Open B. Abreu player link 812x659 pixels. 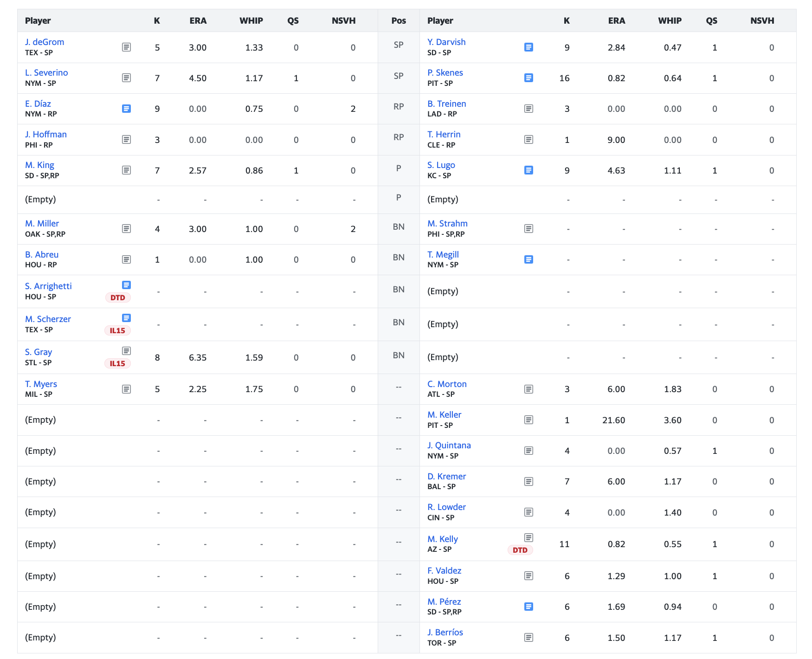[42, 254]
